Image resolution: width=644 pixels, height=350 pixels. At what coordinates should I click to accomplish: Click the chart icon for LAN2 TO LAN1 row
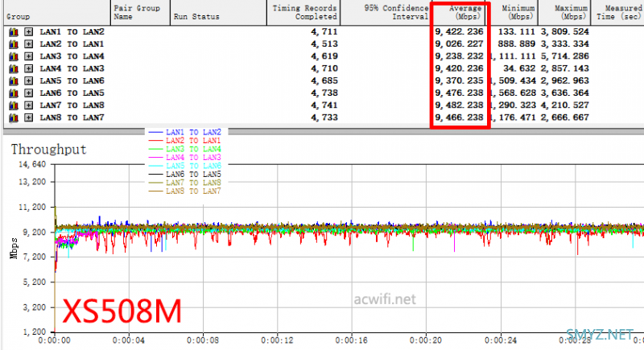[x=14, y=44]
